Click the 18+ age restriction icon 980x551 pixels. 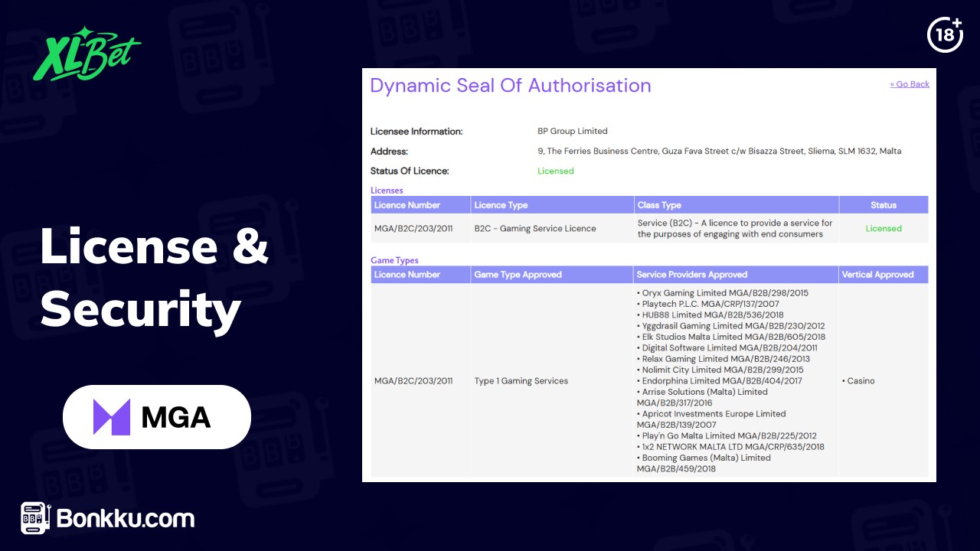[x=945, y=34]
